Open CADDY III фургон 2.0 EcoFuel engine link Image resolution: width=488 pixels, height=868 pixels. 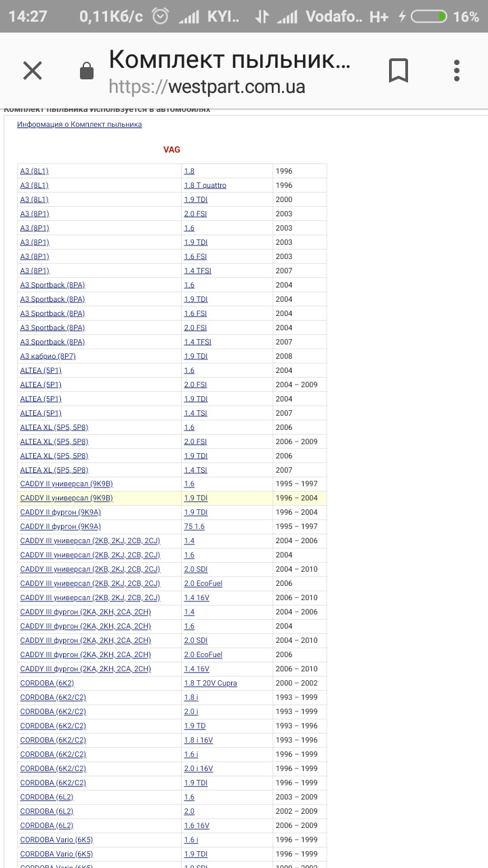coord(203,654)
